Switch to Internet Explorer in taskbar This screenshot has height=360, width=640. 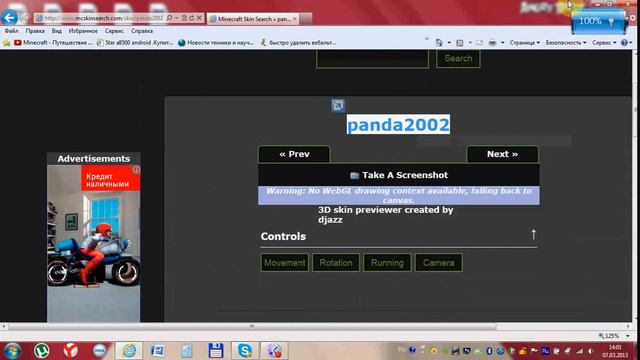[x=129, y=351]
